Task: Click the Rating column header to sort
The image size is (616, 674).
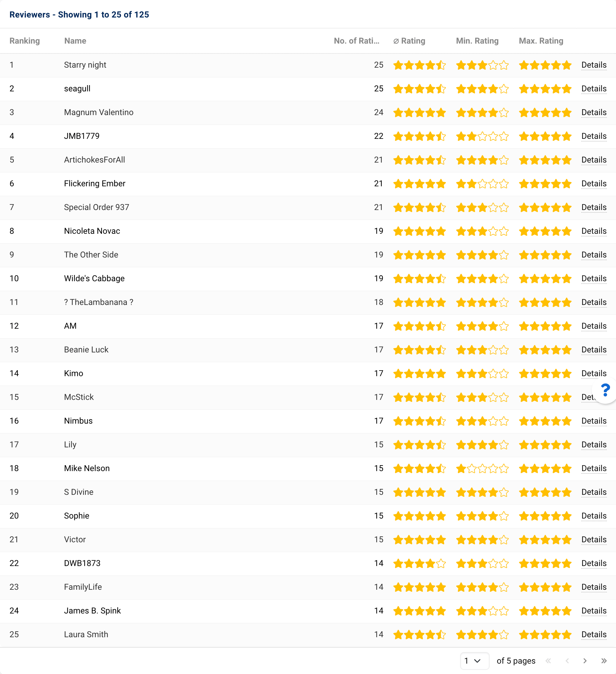Action: point(409,41)
